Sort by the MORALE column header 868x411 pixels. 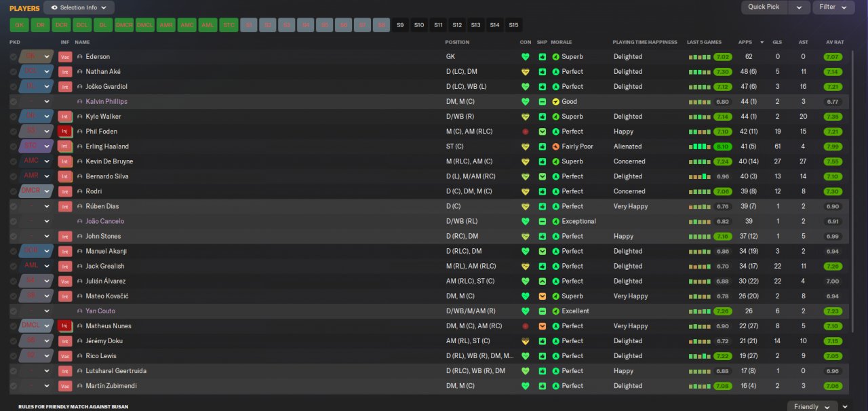pos(561,42)
